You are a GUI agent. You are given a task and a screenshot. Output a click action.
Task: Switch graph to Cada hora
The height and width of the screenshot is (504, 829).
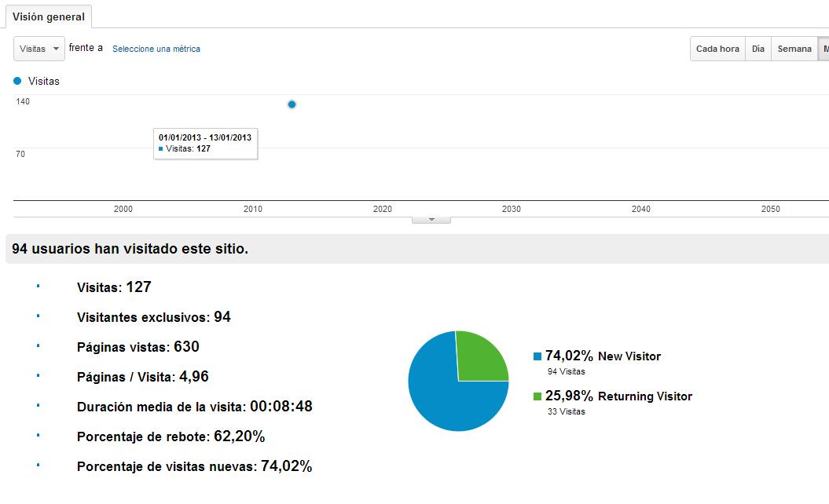pos(717,49)
